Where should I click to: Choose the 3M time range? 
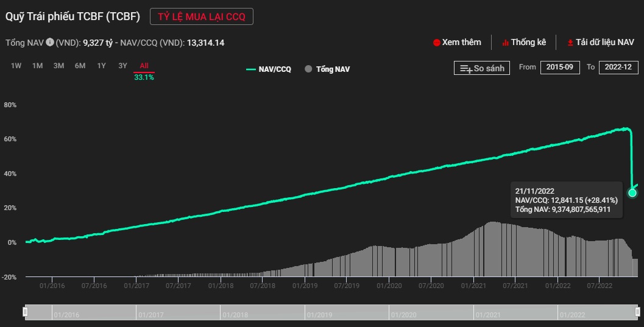tap(59, 66)
